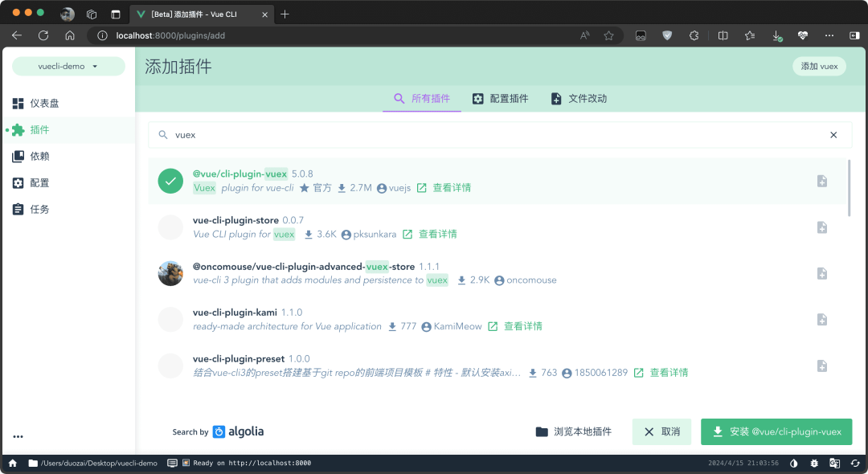Open browser settings and more menu
Screen dimensions: 868x474
point(829,35)
